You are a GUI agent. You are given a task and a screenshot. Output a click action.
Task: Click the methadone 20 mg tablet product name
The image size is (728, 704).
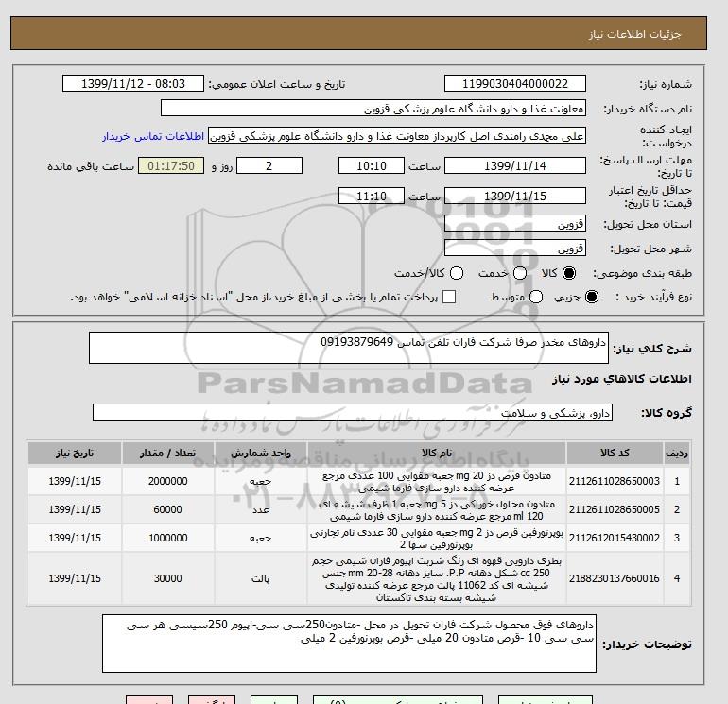(x=437, y=482)
